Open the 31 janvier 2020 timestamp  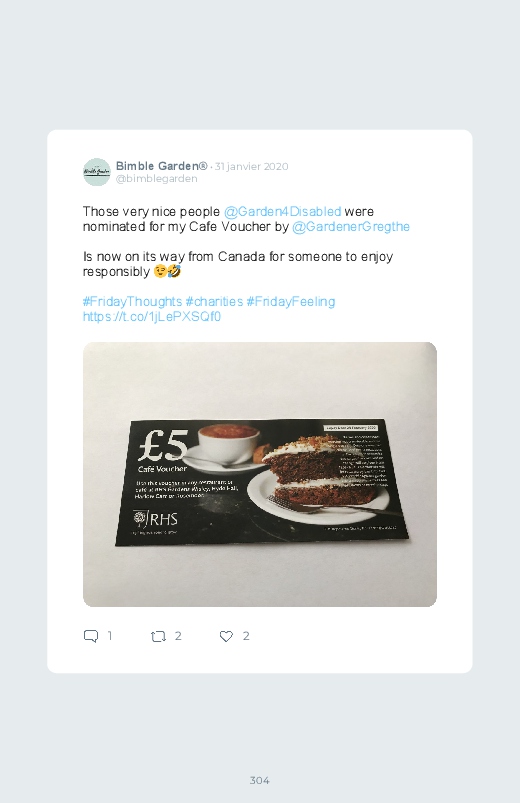(x=252, y=166)
